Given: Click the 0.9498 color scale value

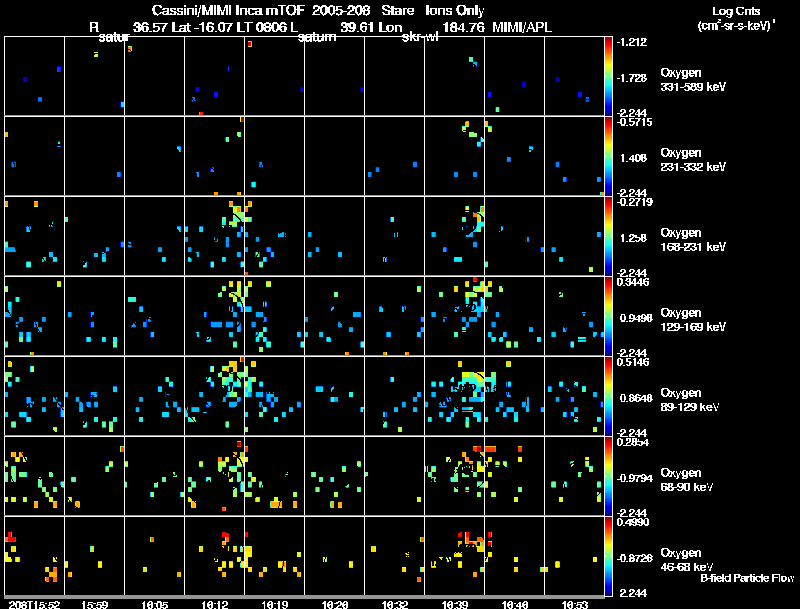Looking at the screenshot, I should pos(636,318).
